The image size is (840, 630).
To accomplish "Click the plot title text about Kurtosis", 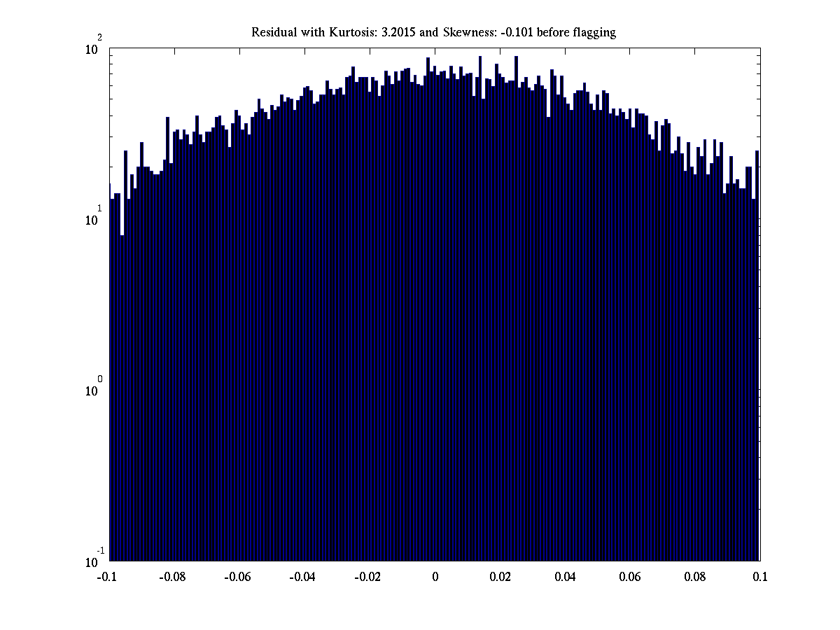I will point(433,33).
